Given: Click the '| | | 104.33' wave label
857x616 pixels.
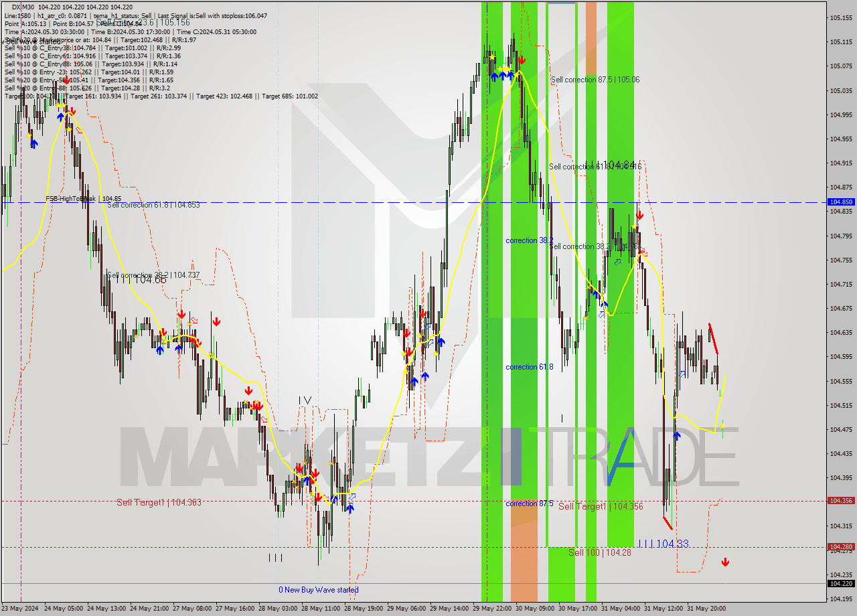Looking at the screenshot, I should pos(663,544).
